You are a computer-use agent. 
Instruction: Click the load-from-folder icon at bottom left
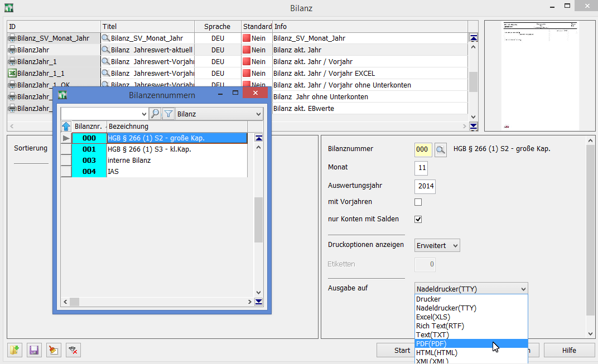coord(14,350)
